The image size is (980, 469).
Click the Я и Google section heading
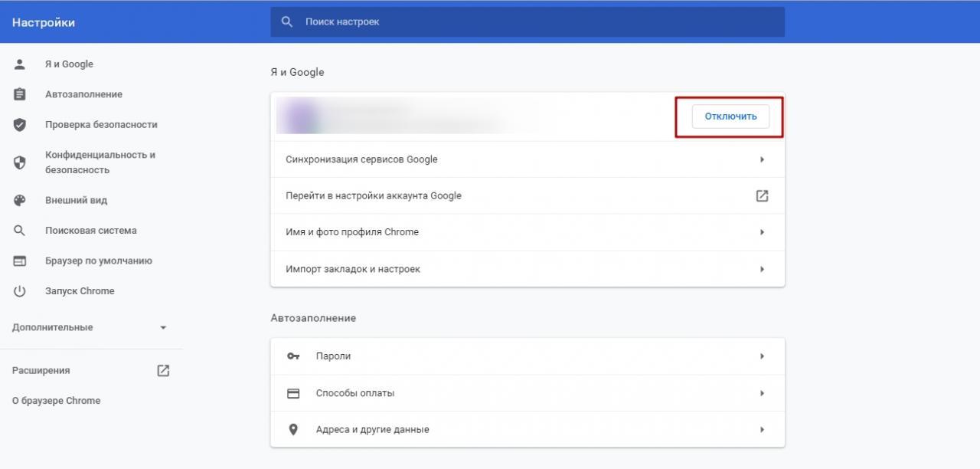[297, 72]
